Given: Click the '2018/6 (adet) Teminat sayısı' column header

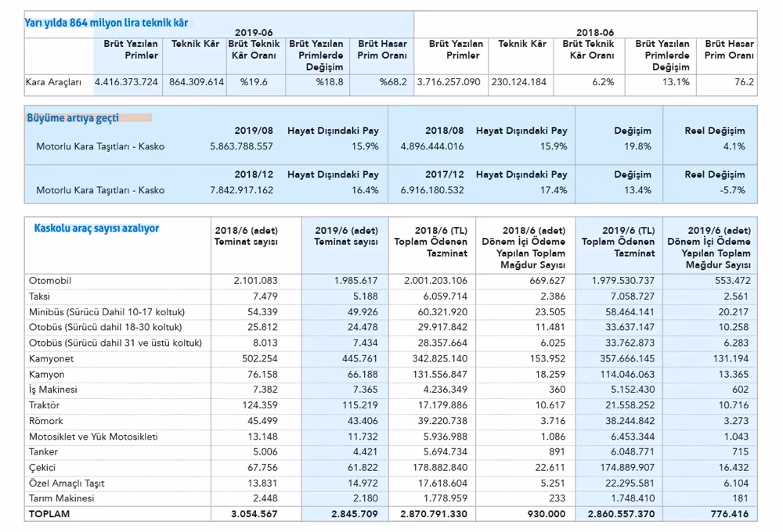Looking at the screenshot, I should (x=246, y=236).
